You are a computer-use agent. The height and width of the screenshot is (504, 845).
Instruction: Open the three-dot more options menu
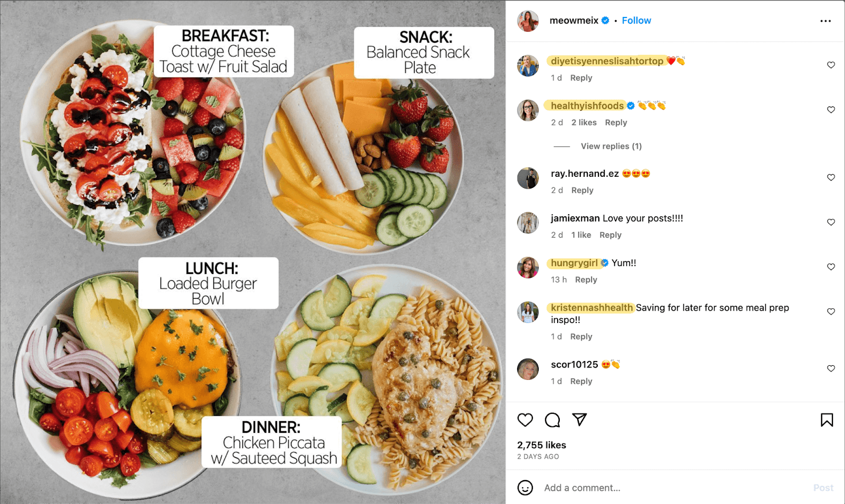pyautogui.click(x=825, y=21)
